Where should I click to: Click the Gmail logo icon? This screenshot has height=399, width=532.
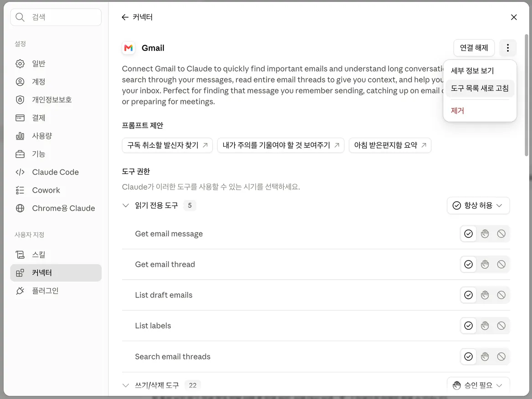[x=128, y=48]
